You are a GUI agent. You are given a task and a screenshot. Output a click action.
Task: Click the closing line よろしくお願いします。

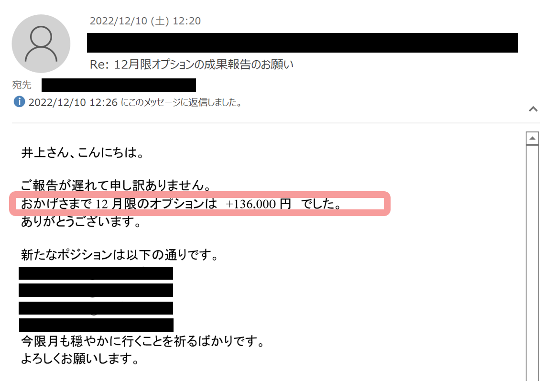click(x=80, y=358)
